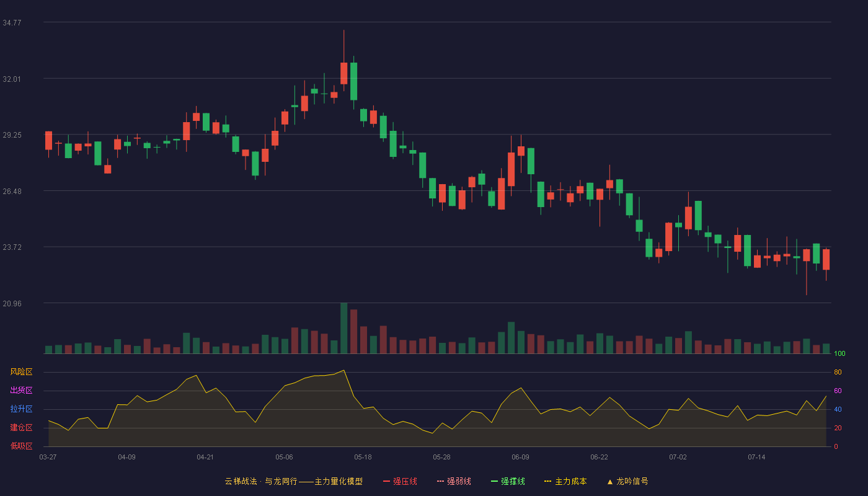Image resolution: width=868 pixels, height=496 pixels.
Task: Select the 出货区 zone label
Action: pos(21,391)
